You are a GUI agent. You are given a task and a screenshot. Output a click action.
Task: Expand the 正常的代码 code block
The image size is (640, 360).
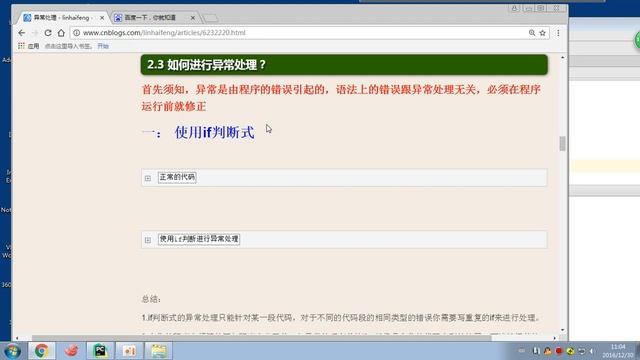pyautogui.click(x=148, y=178)
